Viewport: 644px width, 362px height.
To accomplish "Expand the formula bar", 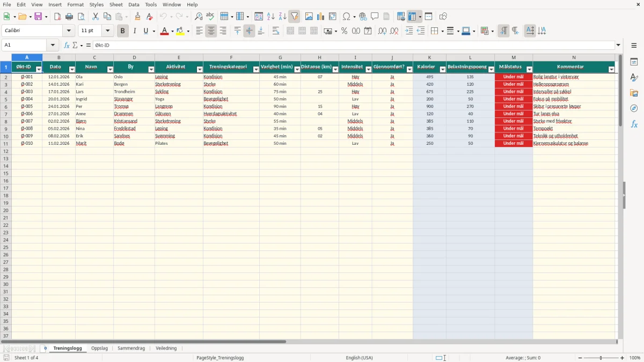I will [x=619, y=45].
